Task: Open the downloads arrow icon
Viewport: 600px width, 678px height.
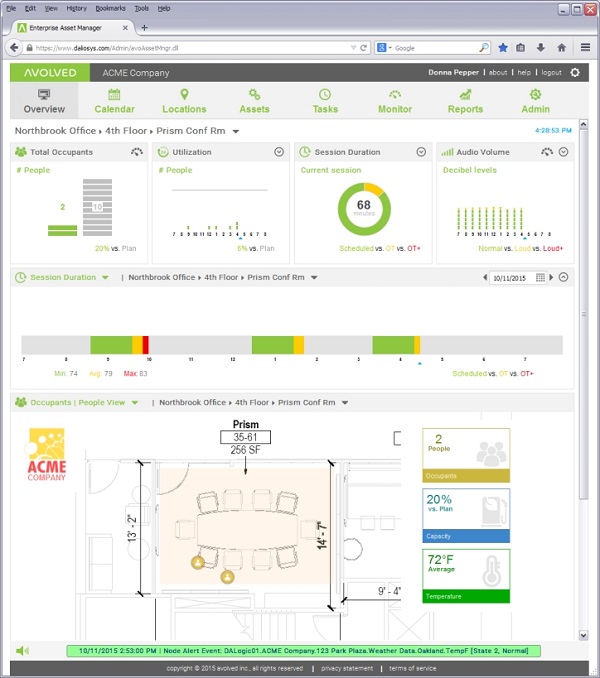Action: click(x=540, y=48)
